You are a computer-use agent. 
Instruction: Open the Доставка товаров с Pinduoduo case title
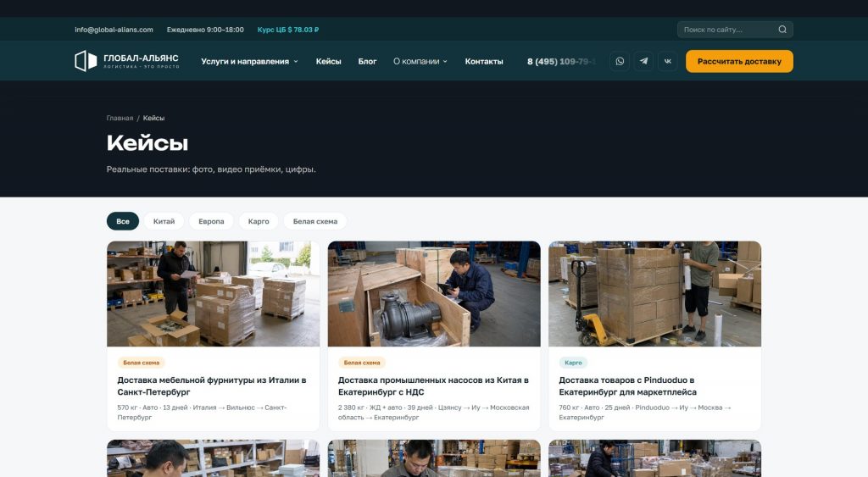point(627,386)
